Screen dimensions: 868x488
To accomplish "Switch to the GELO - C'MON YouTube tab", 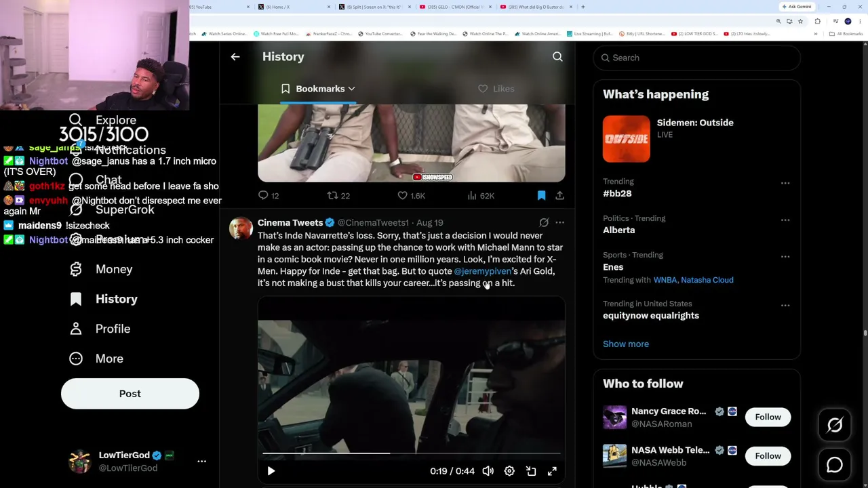I will (456, 7).
